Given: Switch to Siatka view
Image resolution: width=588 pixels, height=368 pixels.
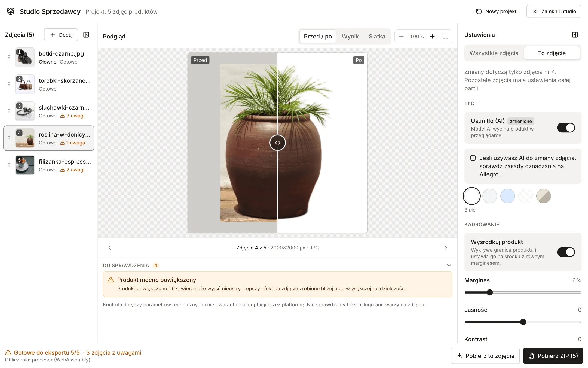Looking at the screenshot, I should [x=377, y=37].
